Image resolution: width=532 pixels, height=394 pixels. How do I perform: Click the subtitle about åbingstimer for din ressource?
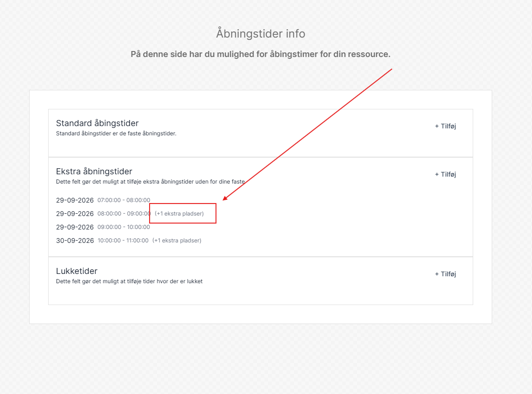point(261,54)
